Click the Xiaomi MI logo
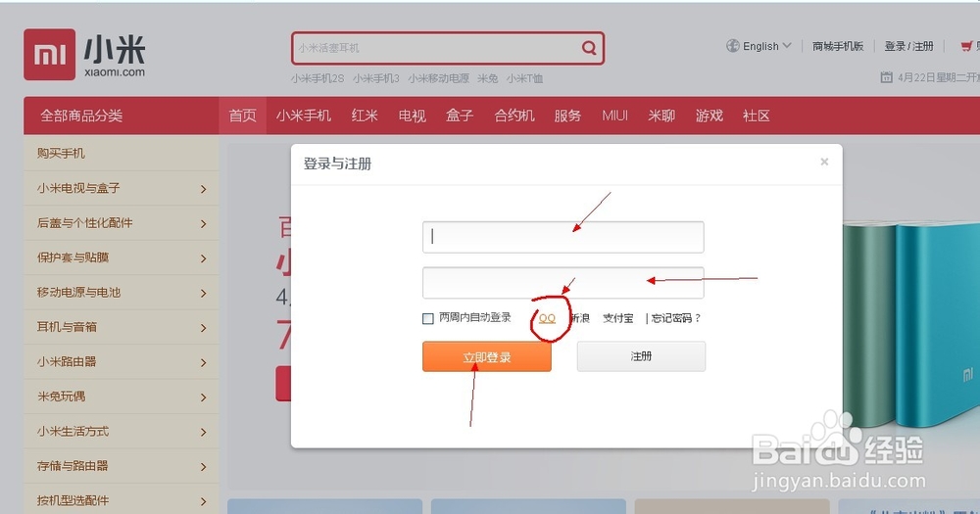 49,54
